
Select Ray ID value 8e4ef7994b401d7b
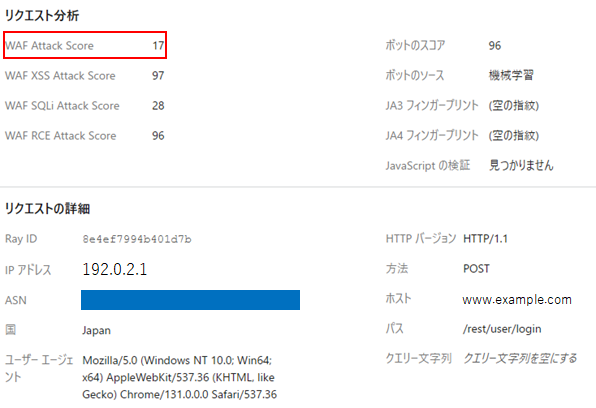(137, 239)
